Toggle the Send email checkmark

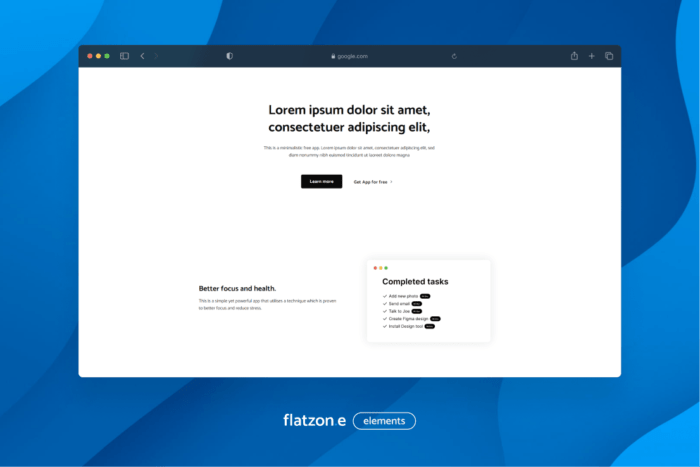[385, 304]
